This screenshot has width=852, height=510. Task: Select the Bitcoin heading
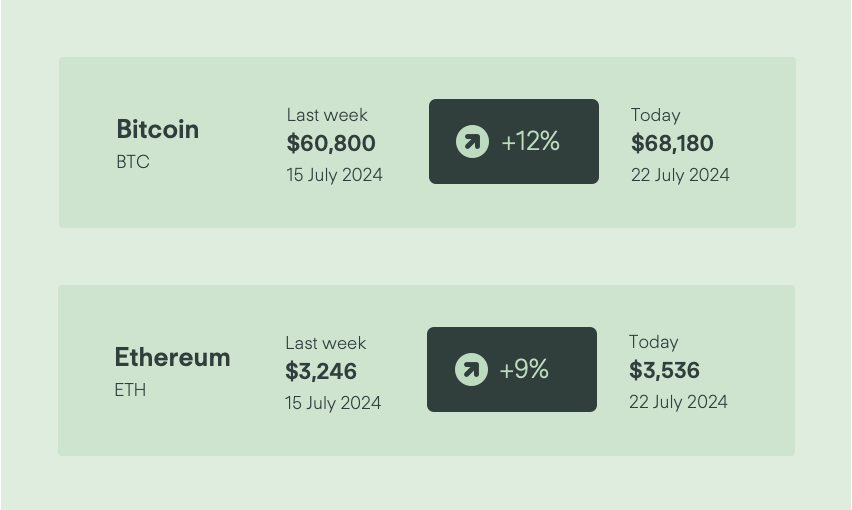click(158, 129)
